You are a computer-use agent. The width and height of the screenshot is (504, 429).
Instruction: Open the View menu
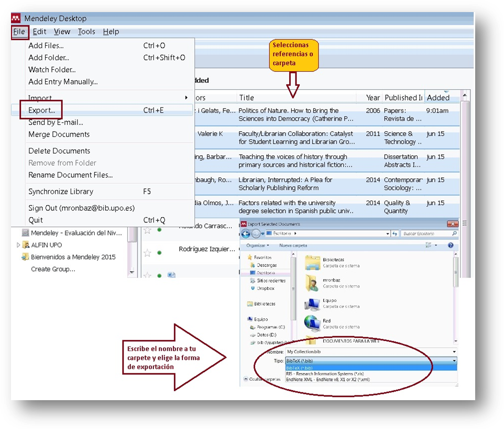(x=62, y=31)
